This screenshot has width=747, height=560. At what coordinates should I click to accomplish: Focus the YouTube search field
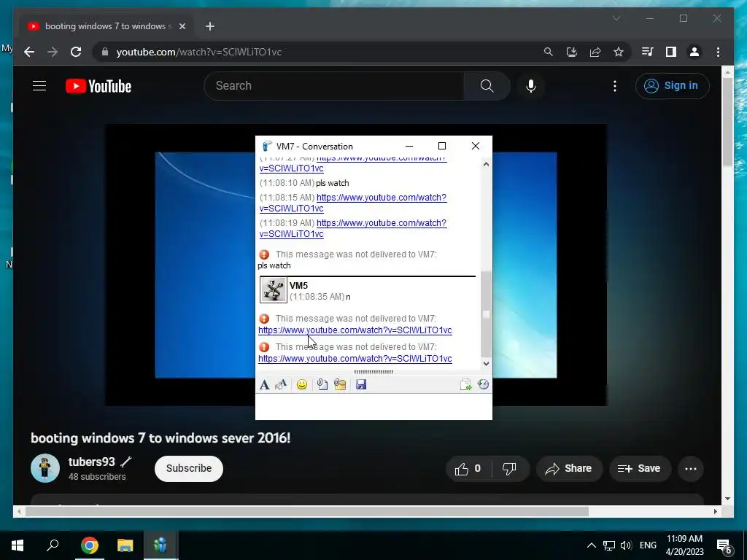point(333,86)
